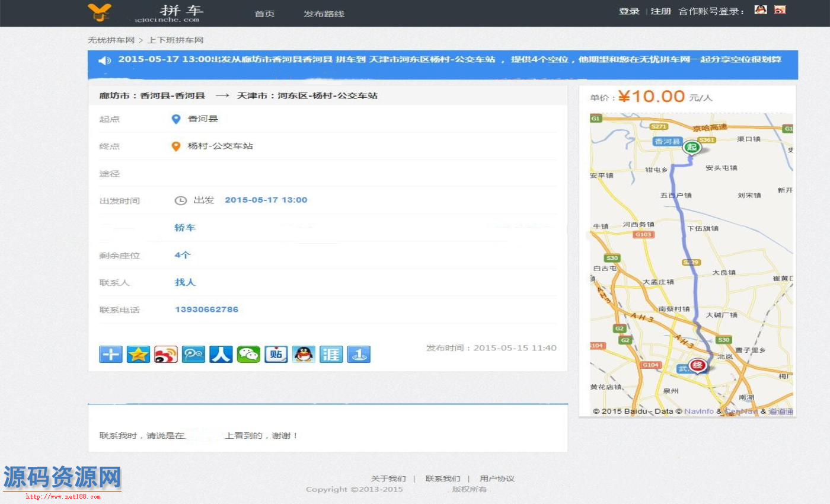Share to QQ friends with the penguin icon
830x504 pixels.
[x=304, y=354]
